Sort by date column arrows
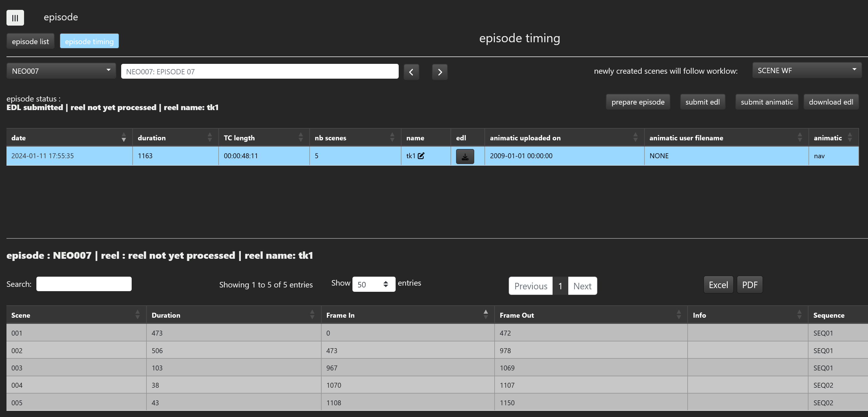Screen dimensions: 868x417 point(123,138)
